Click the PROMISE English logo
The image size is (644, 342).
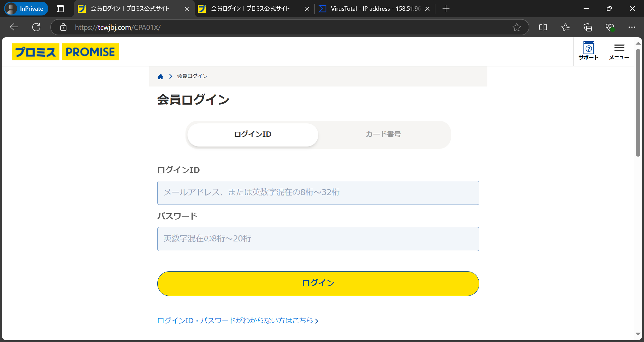click(x=90, y=52)
